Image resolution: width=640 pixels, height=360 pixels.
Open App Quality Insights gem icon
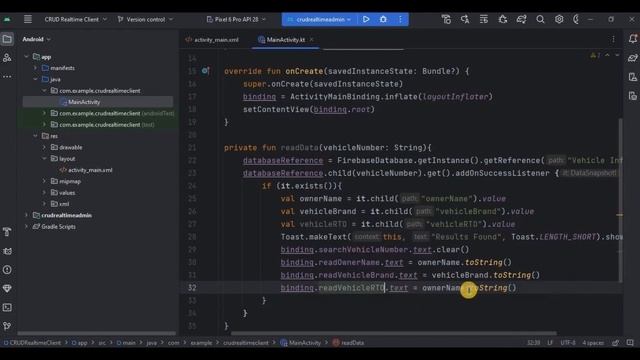point(7,289)
